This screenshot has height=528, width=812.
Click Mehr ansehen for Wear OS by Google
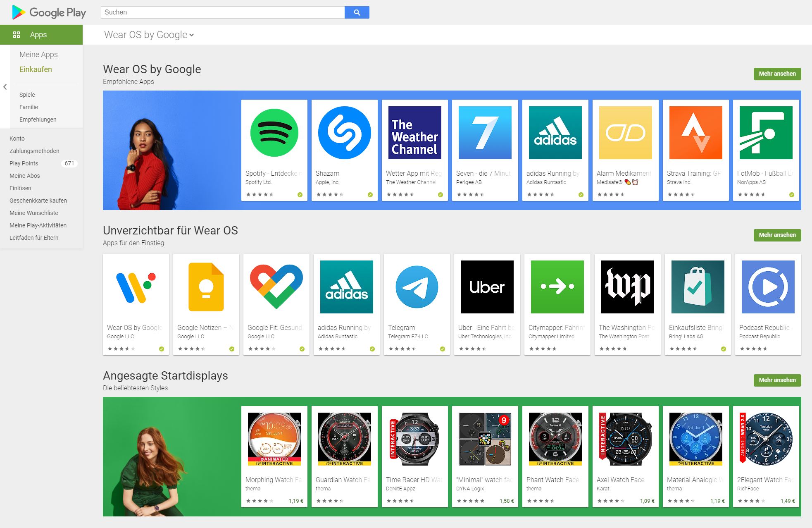[777, 74]
